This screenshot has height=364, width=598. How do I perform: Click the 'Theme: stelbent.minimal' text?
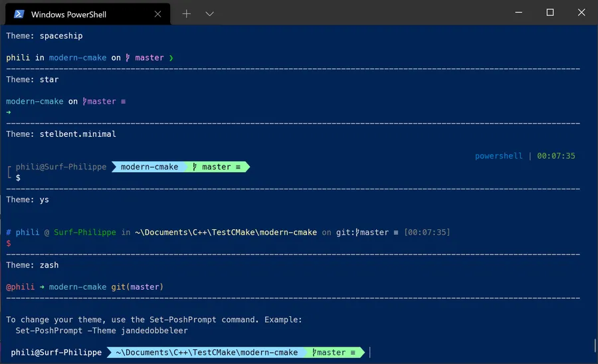[x=61, y=134]
